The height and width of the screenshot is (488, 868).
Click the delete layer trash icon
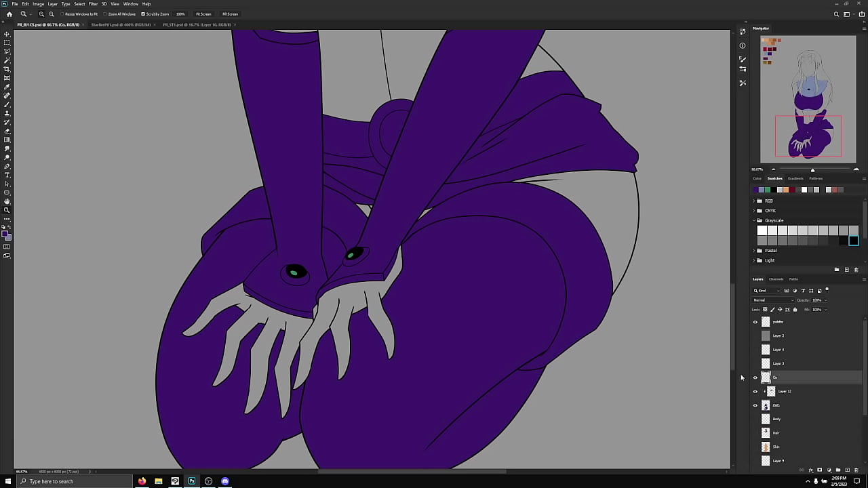tap(856, 470)
